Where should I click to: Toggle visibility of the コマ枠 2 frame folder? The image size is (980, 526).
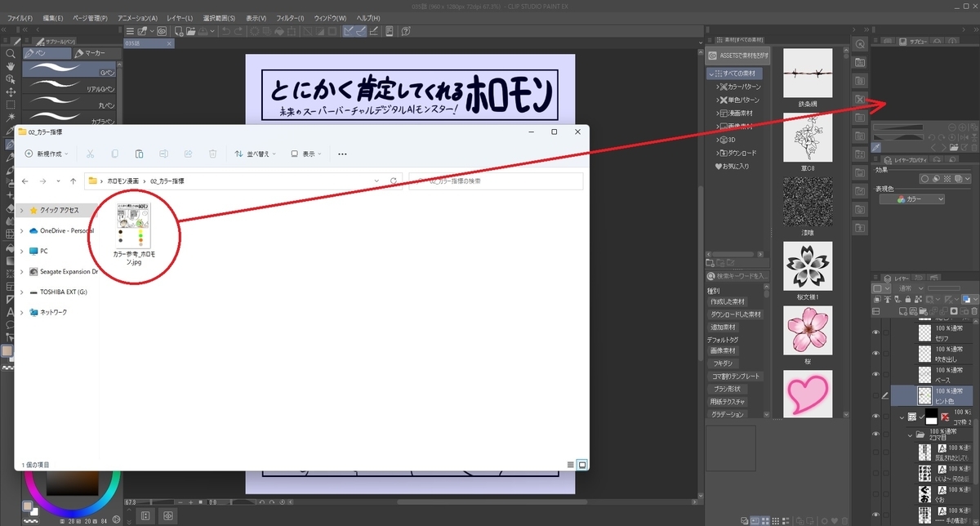[x=875, y=417]
